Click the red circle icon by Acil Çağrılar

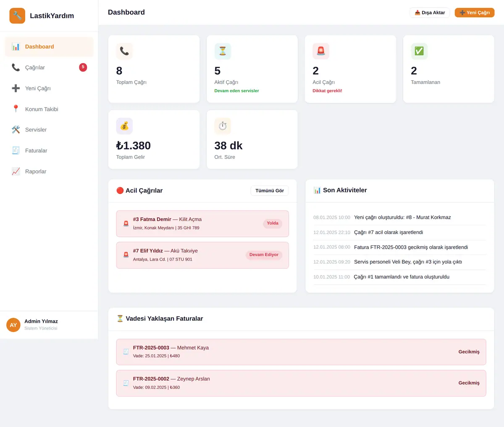pos(120,190)
